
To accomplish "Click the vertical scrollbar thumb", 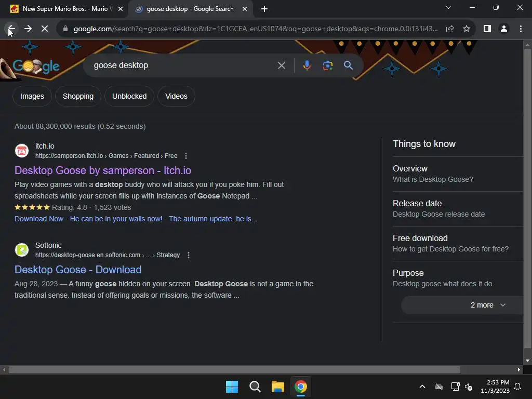I will pos(527,198).
